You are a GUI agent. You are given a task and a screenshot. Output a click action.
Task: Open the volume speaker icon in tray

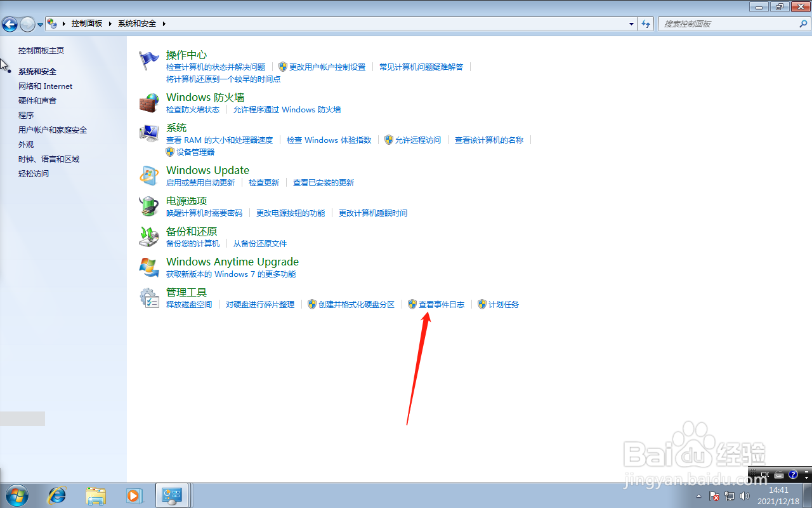click(745, 495)
